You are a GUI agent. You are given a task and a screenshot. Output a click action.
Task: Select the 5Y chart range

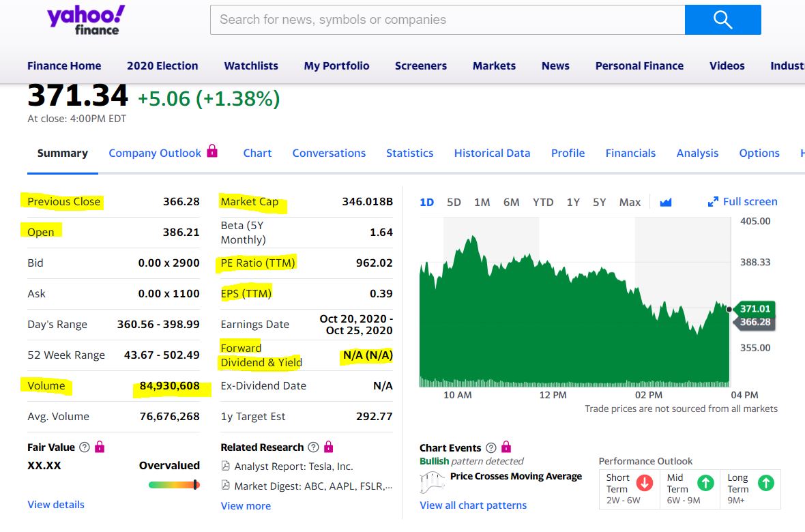(x=599, y=203)
